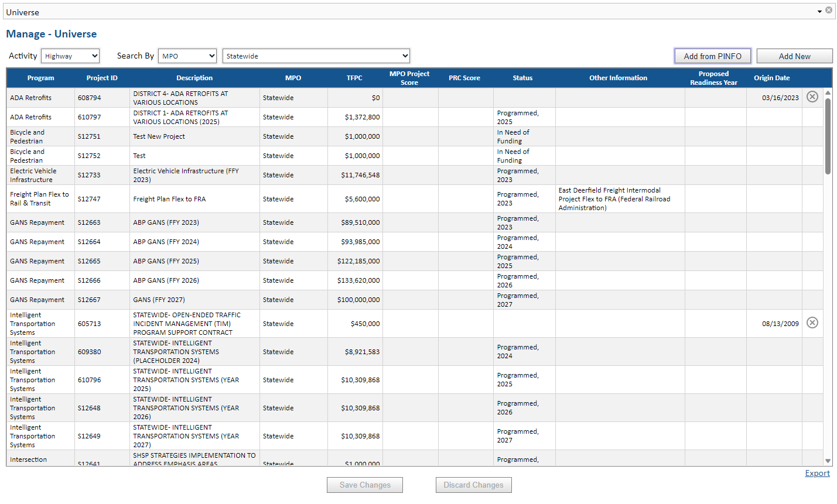Clear the Universe field with the x icon
837x504 pixels.
point(829,10)
